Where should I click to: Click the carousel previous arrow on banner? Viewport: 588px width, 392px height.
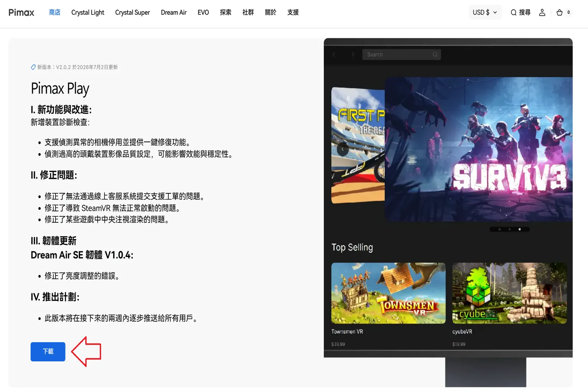pos(343,149)
